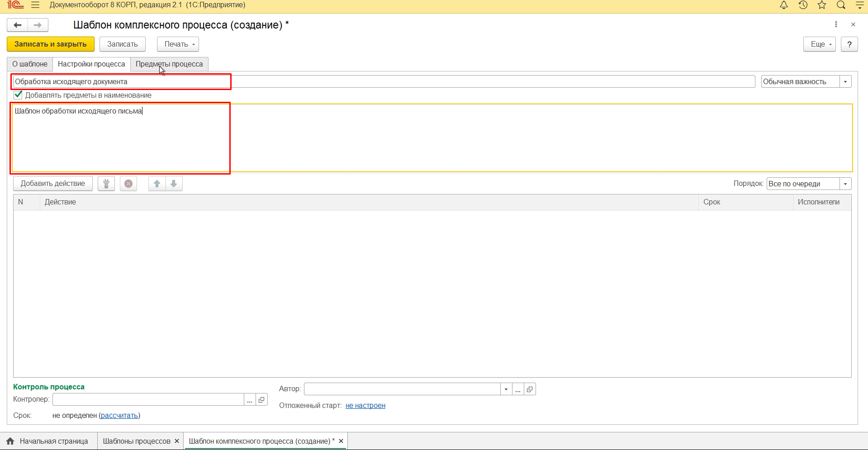Go back with left arrow button

[18, 25]
